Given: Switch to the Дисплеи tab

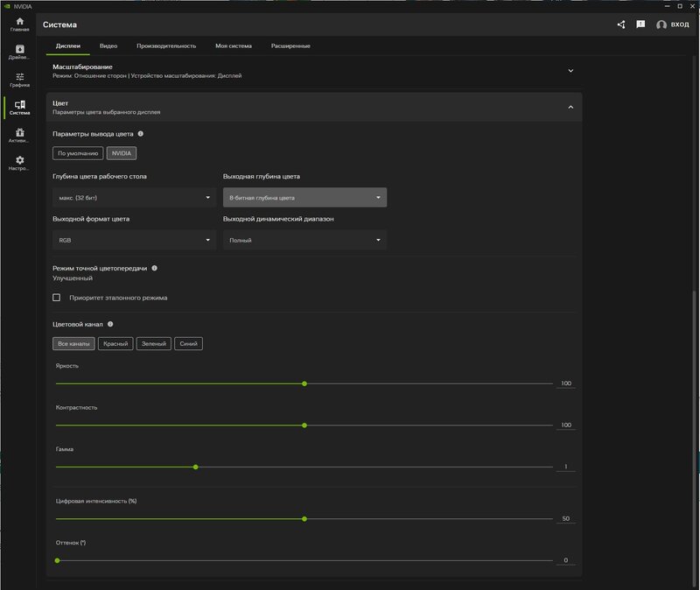Looking at the screenshot, I should click(68, 46).
